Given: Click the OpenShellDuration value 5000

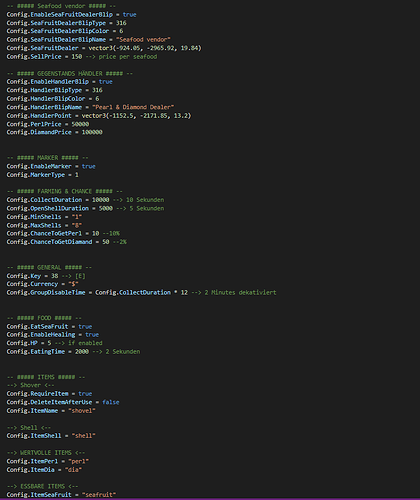Looking at the screenshot, I should (x=106, y=208).
